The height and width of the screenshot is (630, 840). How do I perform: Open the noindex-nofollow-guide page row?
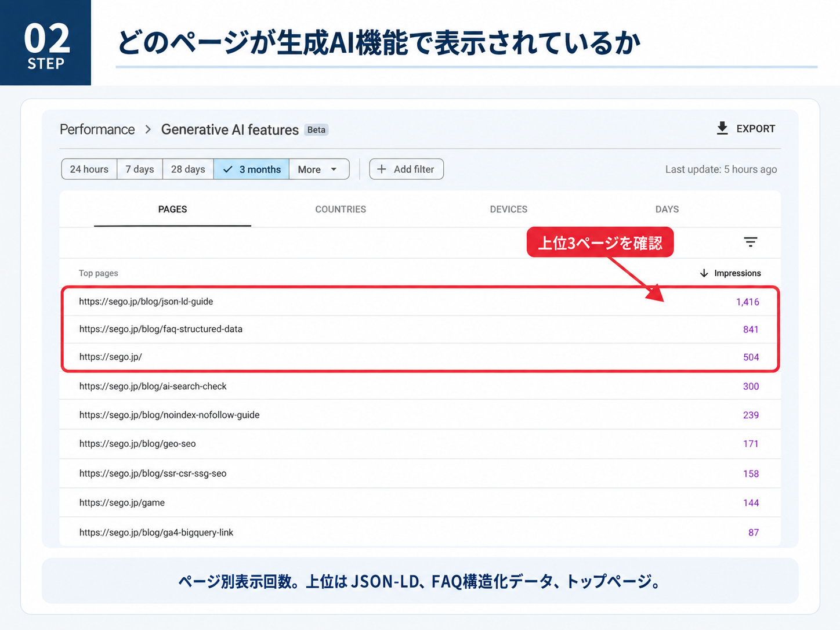pos(420,415)
